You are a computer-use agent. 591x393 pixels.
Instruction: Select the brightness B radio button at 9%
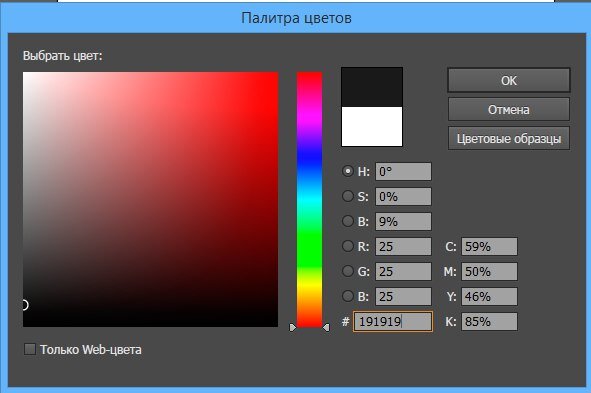click(348, 221)
